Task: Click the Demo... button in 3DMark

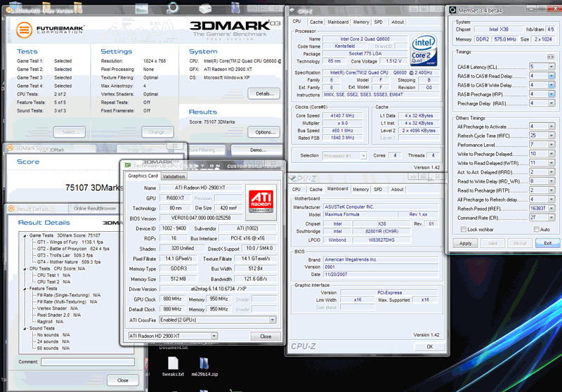Action: click(x=256, y=150)
